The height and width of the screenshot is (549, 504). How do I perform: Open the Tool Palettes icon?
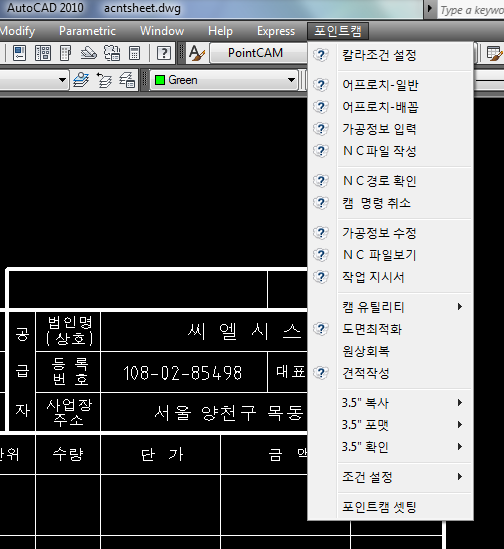pos(65,53)
